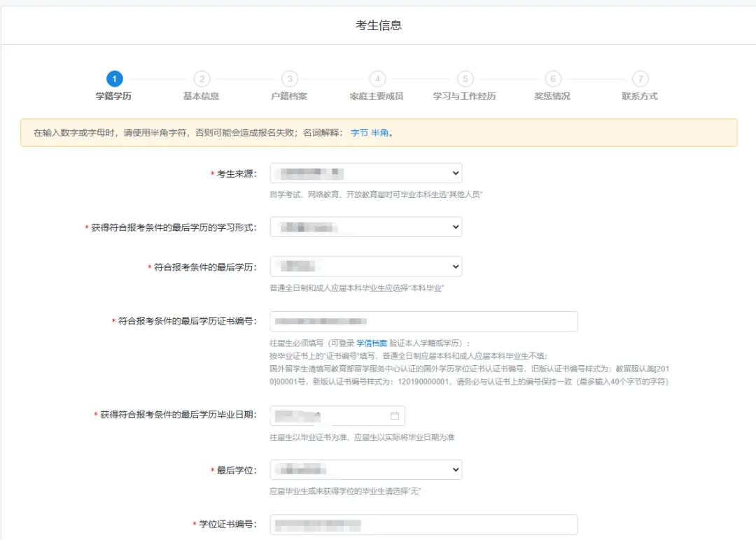The image size is (756, 540).
Task: Click the 半角 explanation link
Action: [x=379, y=132]
